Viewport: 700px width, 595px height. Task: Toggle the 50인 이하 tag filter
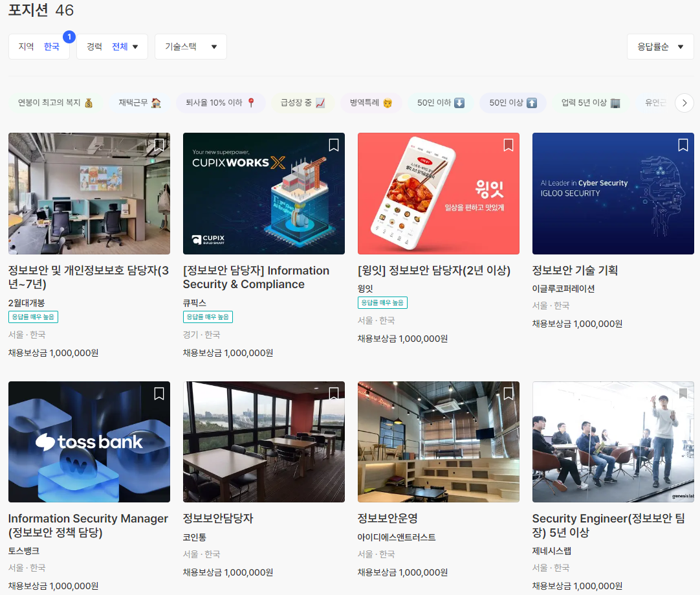(x=441, y=103)
